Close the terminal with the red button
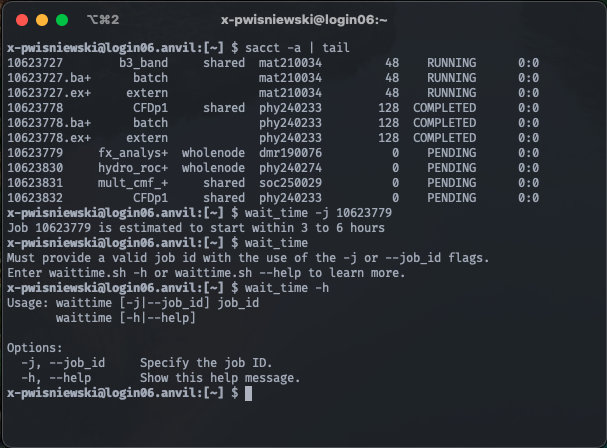This screenshot has height=448, width=607. (x=22, y=20)
